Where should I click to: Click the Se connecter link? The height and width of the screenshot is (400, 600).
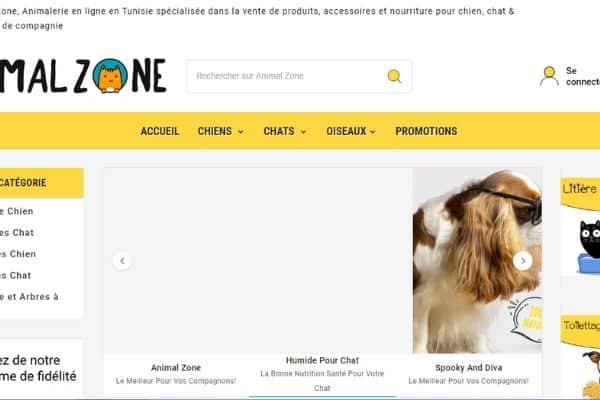point(583,76)
